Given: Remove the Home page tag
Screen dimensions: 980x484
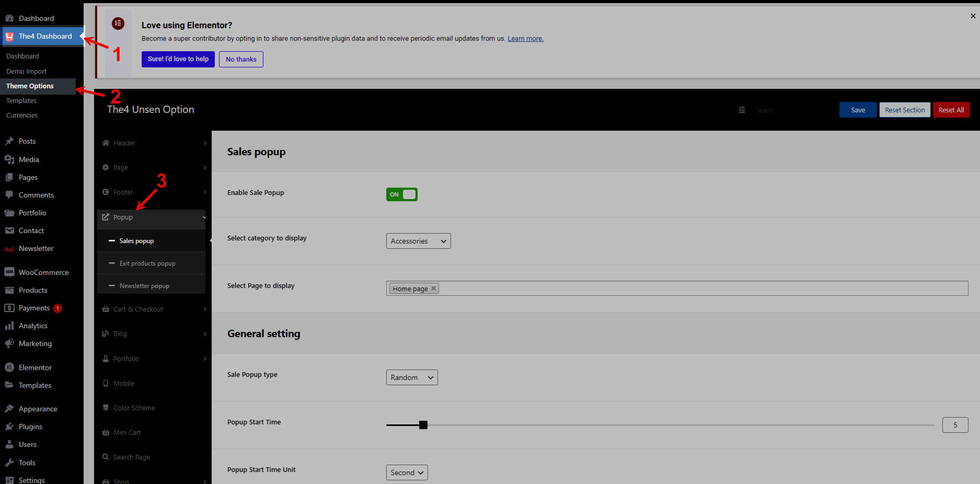Looking at the screenshot, I should click(433, 289).
